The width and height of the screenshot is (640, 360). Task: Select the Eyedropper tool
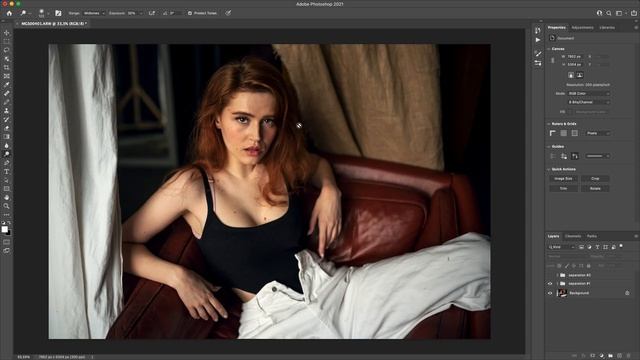(x=7, y=85)
